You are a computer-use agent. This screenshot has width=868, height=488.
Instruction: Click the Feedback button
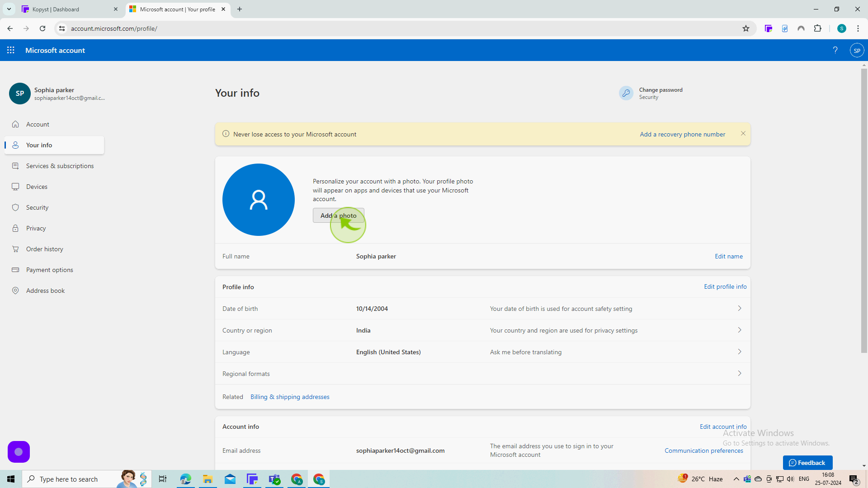807,463
